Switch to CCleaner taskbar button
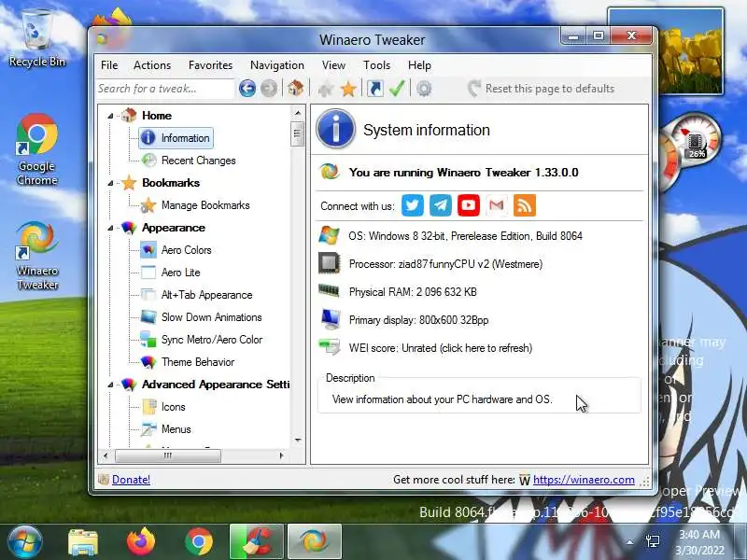Image resolution: width=747 pixels, height=560 pixels. 256,542
